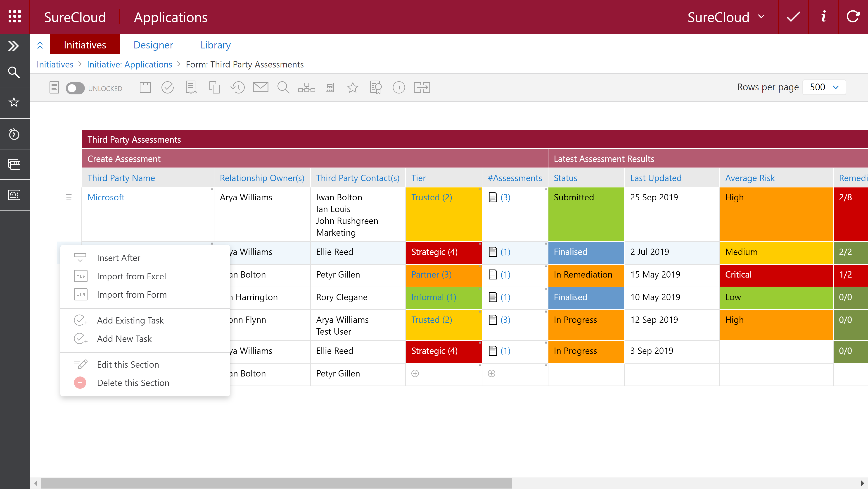868x489 pixels.
Task: Click the scrollbar left arrow
Action: 36,483
